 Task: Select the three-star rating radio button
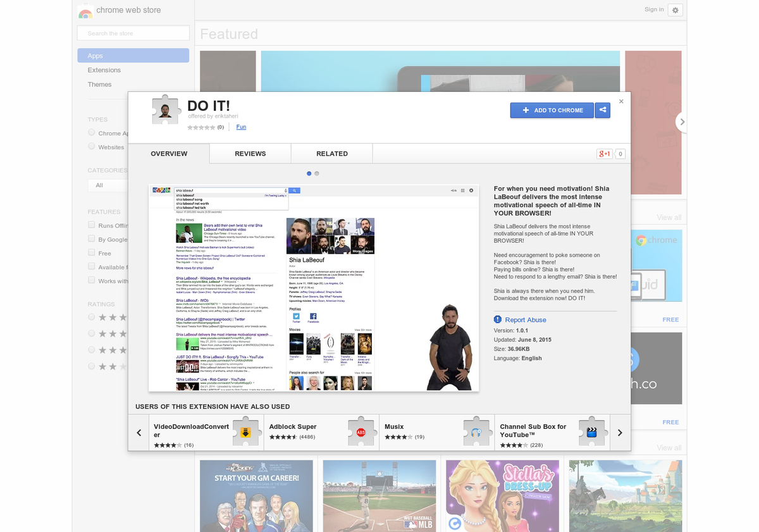click(92, 350)
